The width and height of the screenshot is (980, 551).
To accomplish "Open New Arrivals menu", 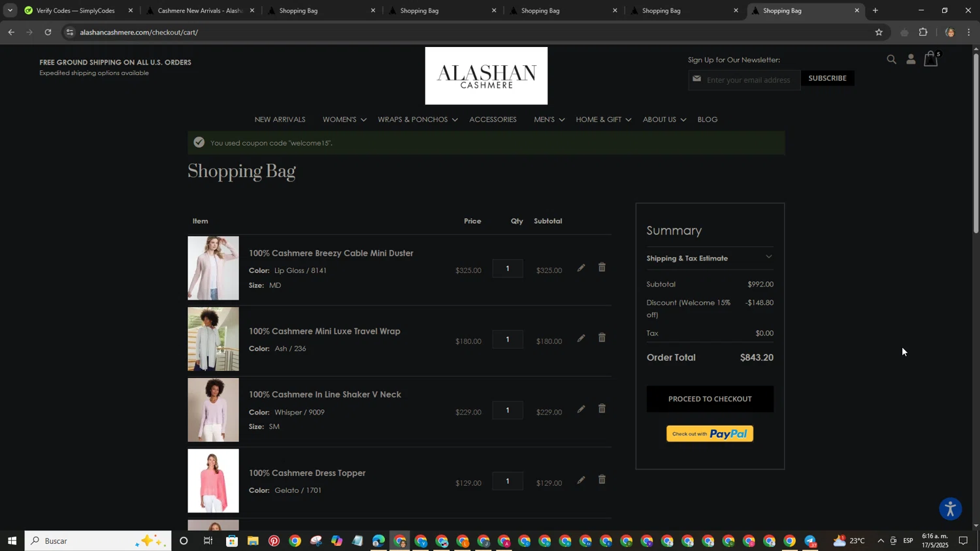I will [280, 119].
